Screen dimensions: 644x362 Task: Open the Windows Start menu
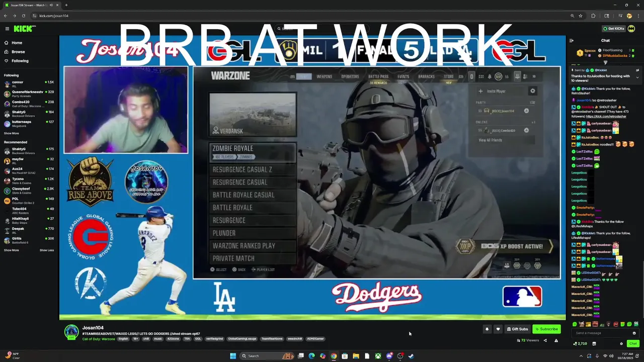coord(233,356)
